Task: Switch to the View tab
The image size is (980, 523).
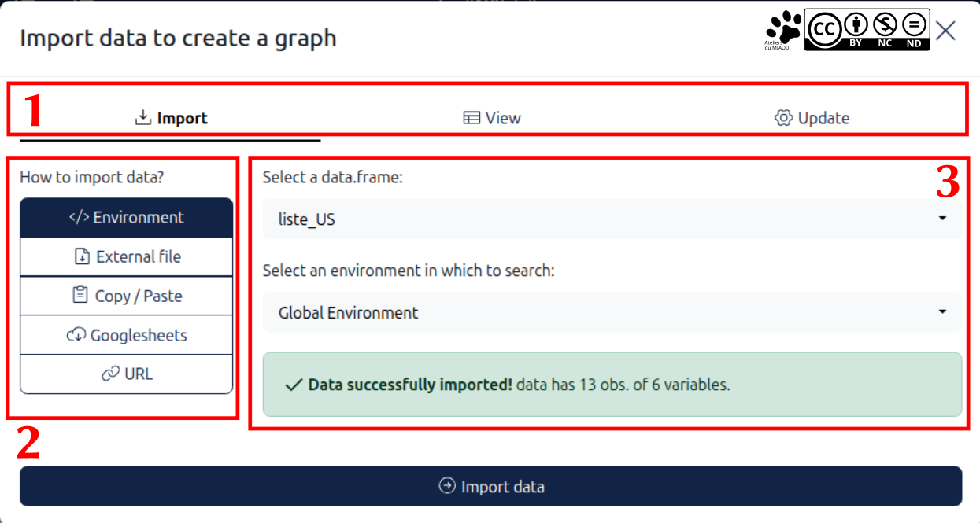Action: [492, 118]
